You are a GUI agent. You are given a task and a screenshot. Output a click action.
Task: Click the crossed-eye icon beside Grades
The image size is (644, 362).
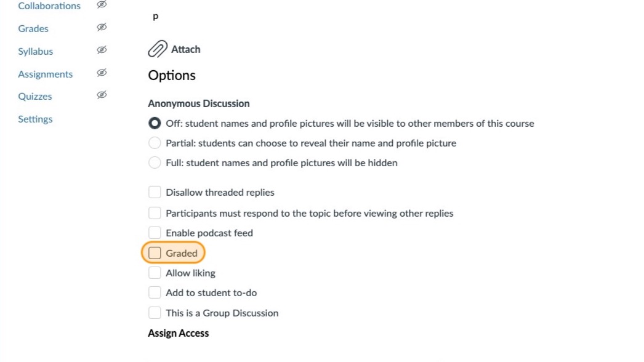click(102, 27)
